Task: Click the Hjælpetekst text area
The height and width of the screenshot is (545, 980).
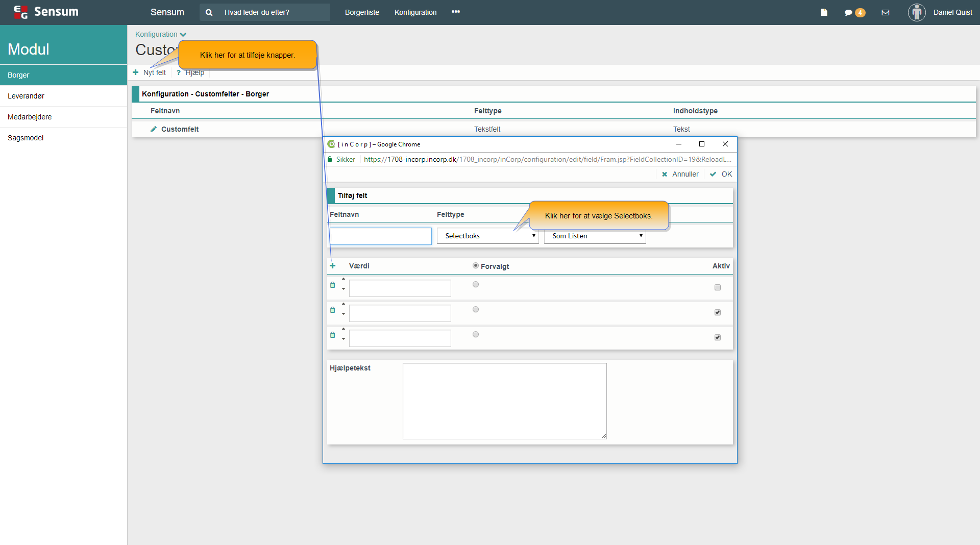Action: [x=504, y=401]
